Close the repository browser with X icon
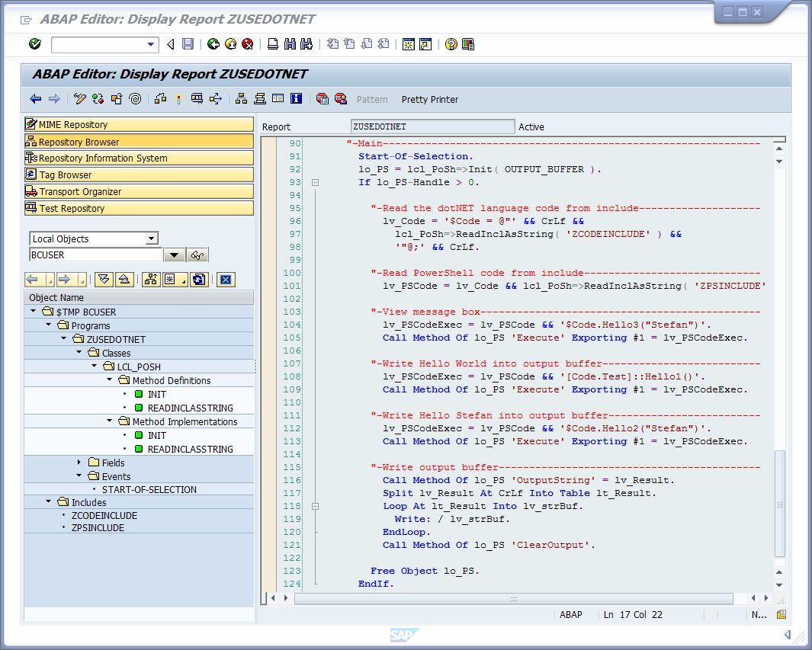 (225, 280)
